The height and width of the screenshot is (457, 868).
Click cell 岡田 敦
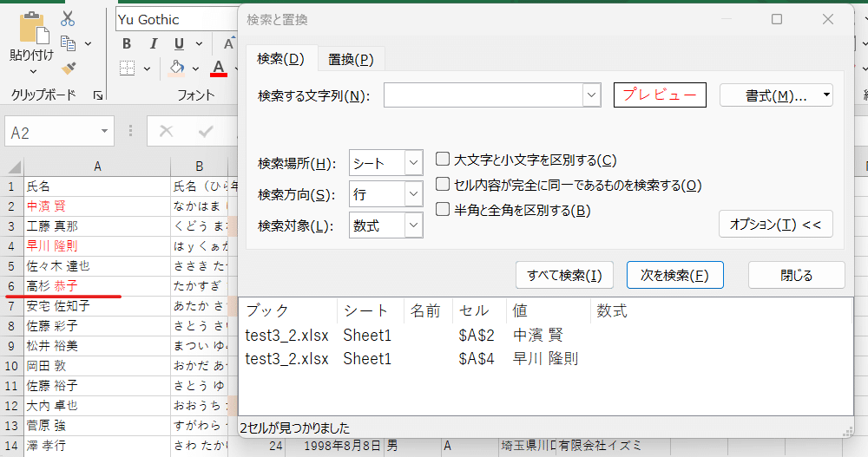(x=97, y=366)
